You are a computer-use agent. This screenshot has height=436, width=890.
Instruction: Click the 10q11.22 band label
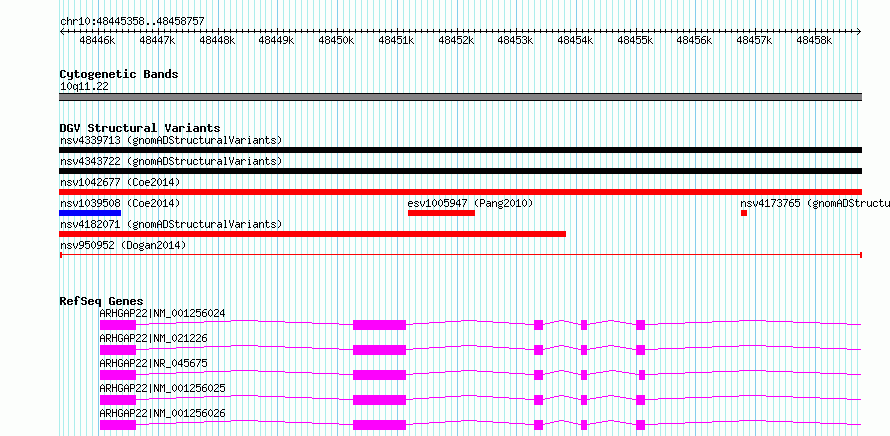pos(85,87)
